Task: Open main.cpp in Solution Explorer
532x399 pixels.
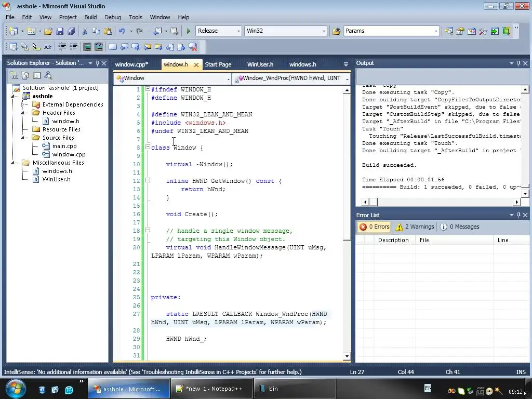Action: coord(64,146)
